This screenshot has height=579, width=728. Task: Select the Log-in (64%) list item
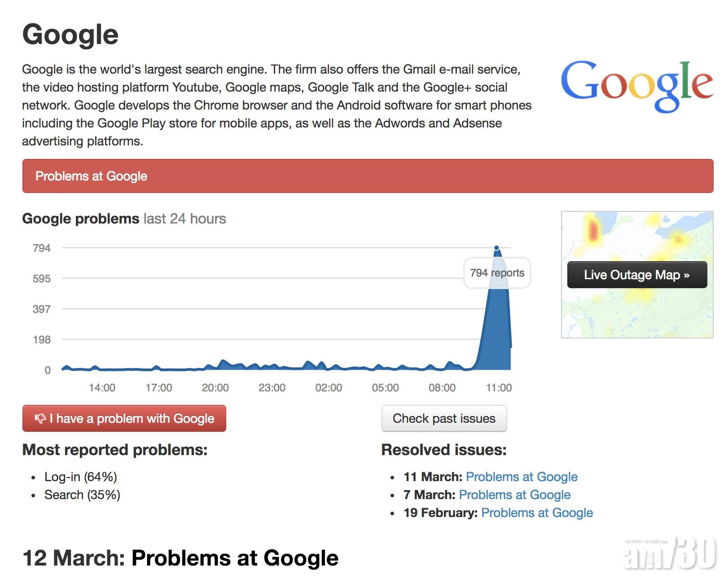(x=80, y=477)
